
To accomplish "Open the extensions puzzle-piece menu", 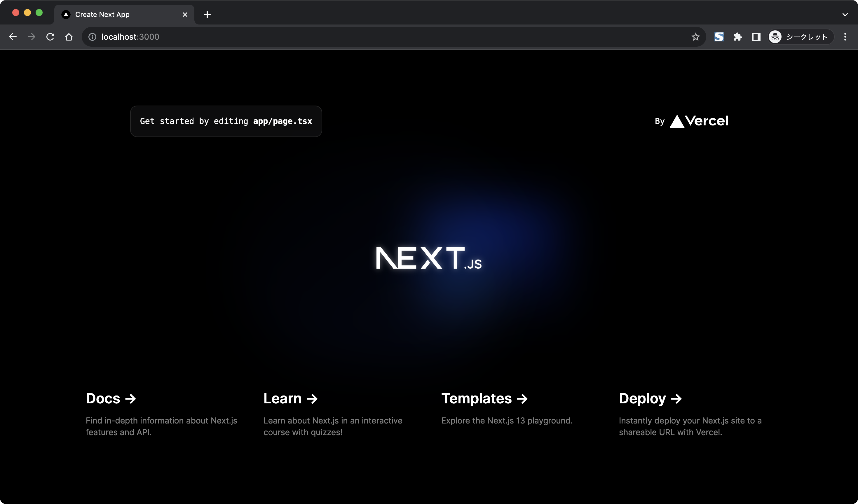I will [x=737, y=37].
